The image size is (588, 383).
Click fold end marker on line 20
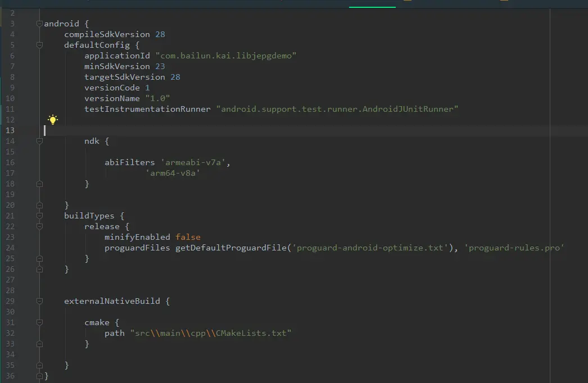pyautogui.click(x=39, y=206)
